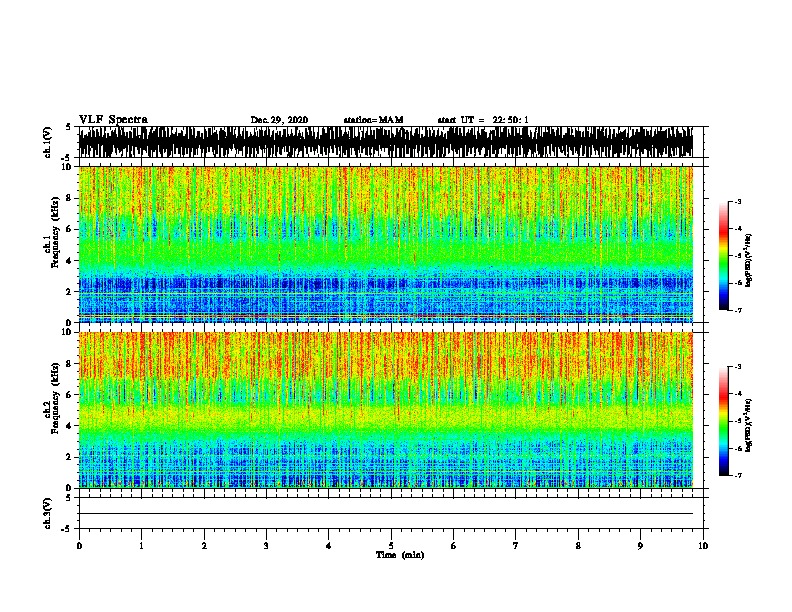Image resolution: width=792 pixels, height=612 pixels.
Task: Click the "ch.3(V)" axis label
Action: point(47,513)
